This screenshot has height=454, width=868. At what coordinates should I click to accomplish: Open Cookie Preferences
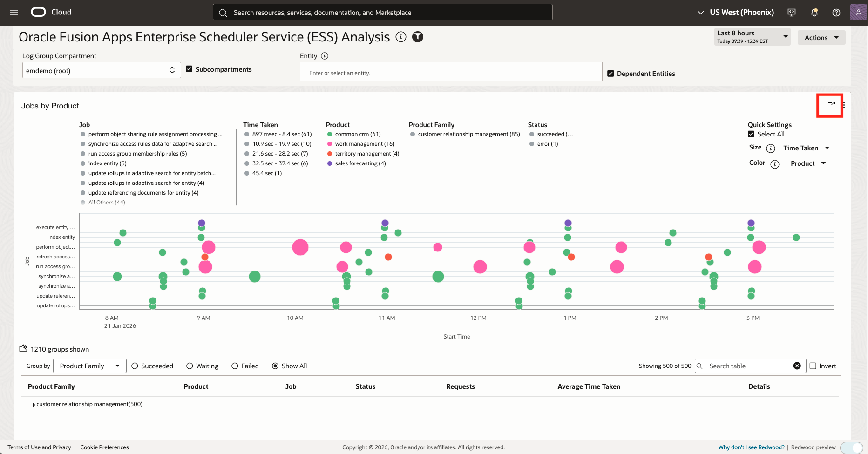[x=104, y=447]
